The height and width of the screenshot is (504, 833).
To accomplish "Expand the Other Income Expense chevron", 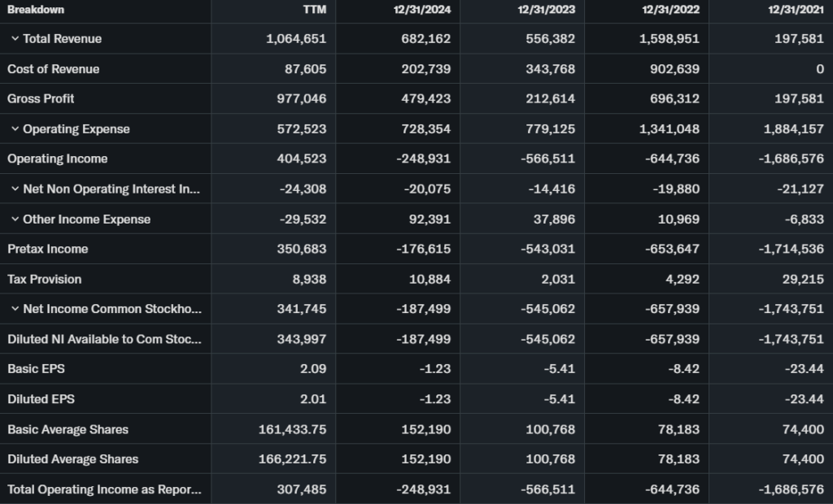I will tap(15, 219).
